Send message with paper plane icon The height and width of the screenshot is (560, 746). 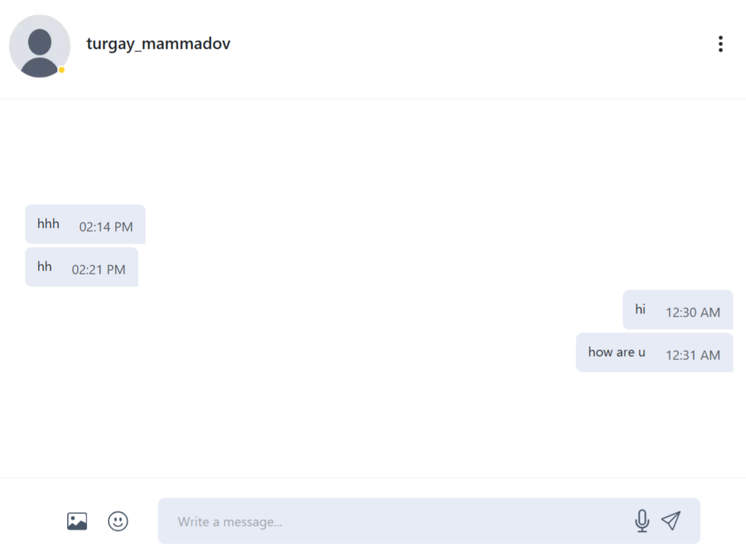pyautogui.click(x=671, y=521)
